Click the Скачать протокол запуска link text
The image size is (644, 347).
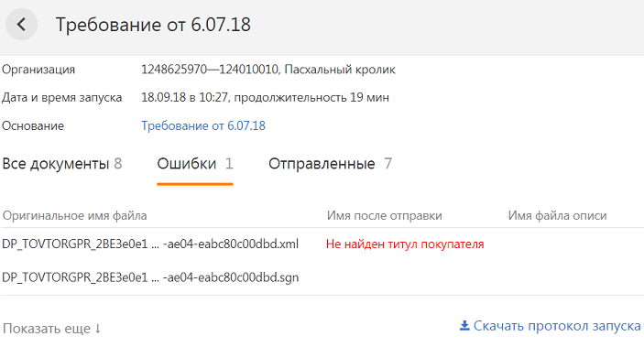pyautogui.click(x=557, y=326)
